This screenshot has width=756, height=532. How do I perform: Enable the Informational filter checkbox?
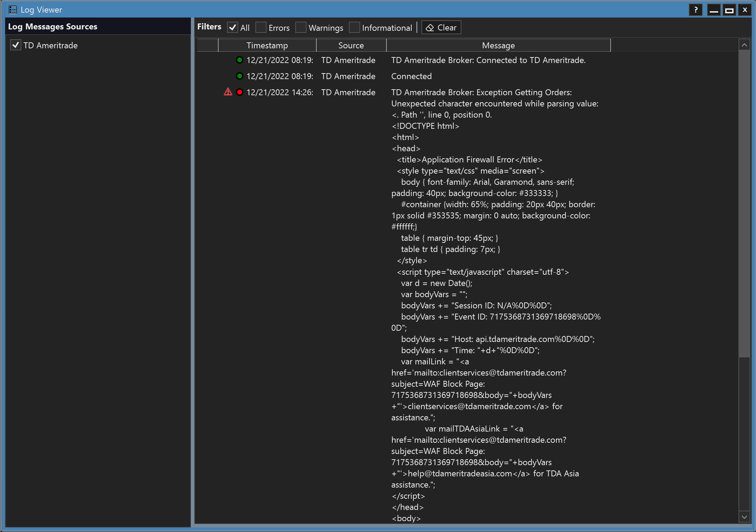[355, 28]
